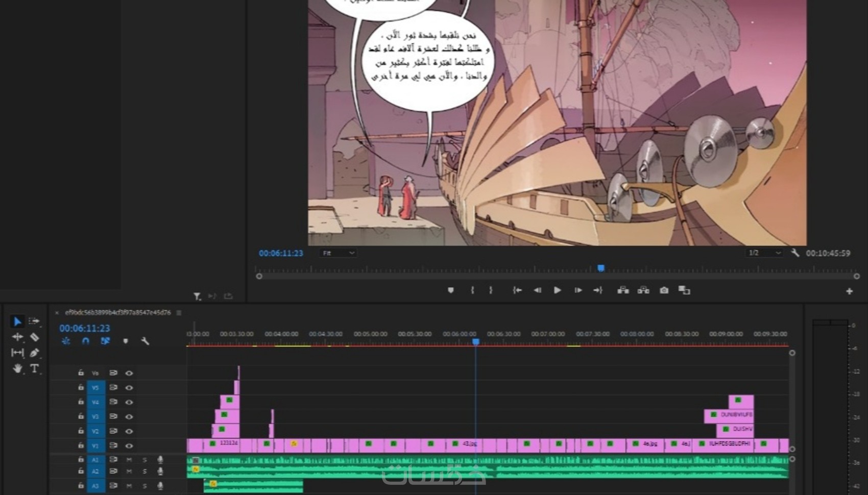
Task: Add marker in Program Monitor
Action: click(450, 290)
